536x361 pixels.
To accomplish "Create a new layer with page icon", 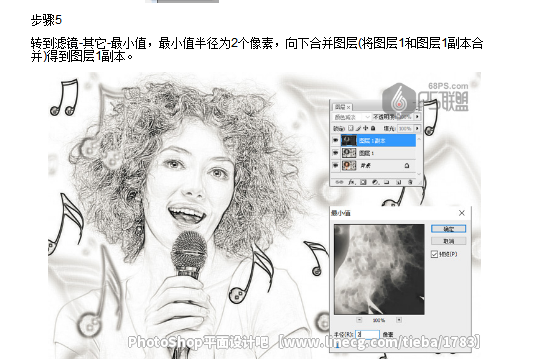I will tap(399, 182).
